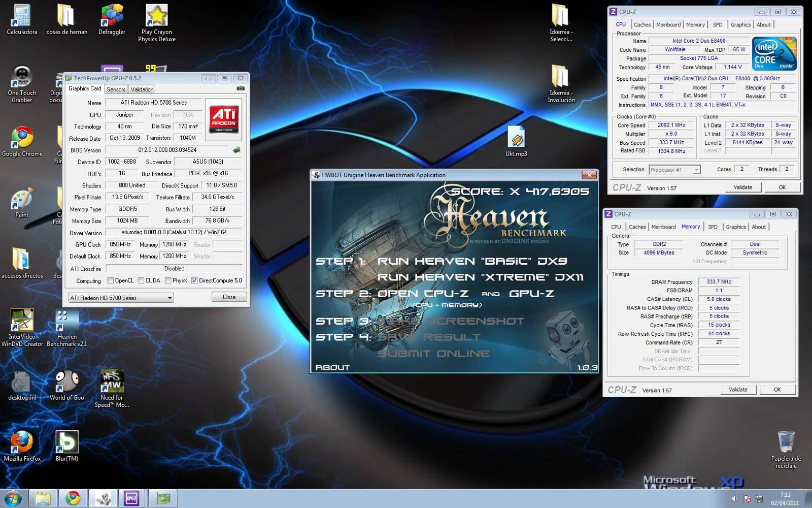812x508 pixels.
Task: Click Validate in the upper CPU-Z window
Action: tap(743, 187)
